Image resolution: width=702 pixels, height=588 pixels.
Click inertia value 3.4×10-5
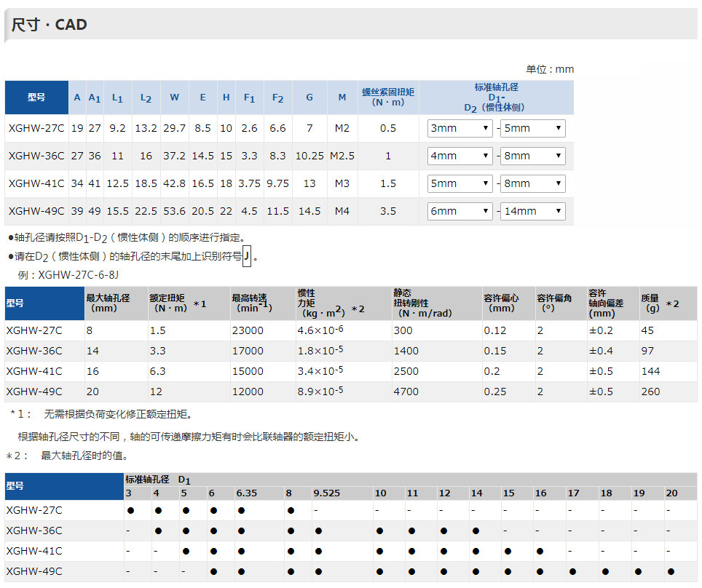point(320,371)
